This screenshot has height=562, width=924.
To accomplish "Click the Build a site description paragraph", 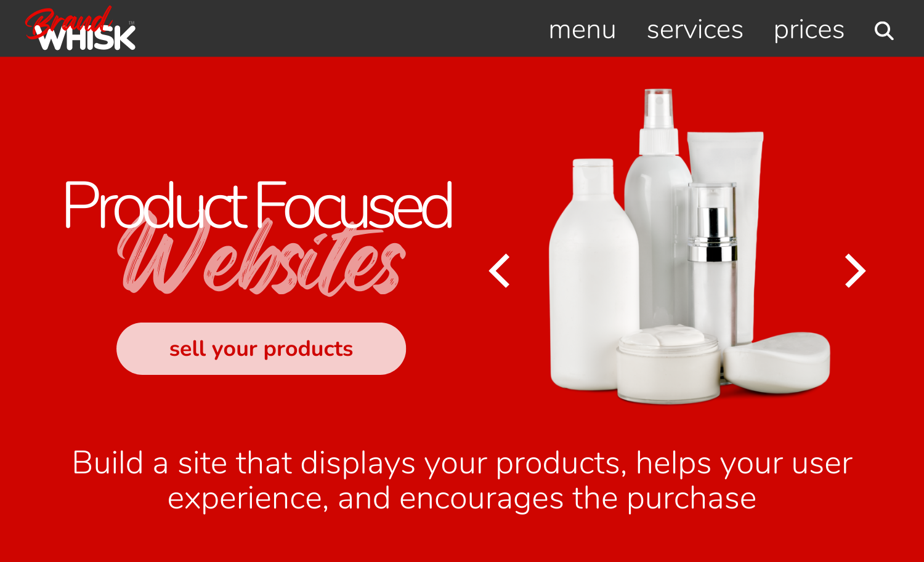I will 462,480.
